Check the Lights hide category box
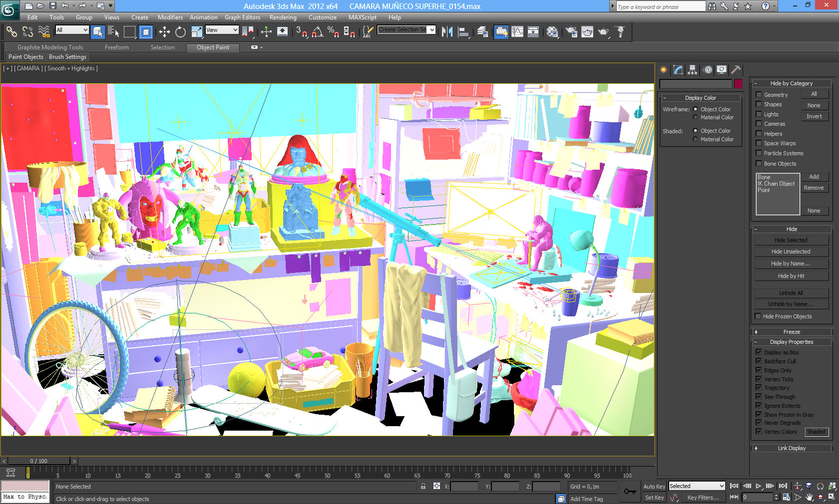 [x=759, y=114]
